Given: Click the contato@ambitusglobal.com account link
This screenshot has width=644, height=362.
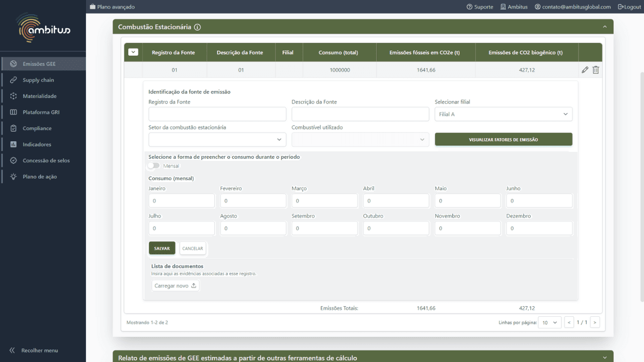Looking at the screenshot, I should (x=573, y=7).
